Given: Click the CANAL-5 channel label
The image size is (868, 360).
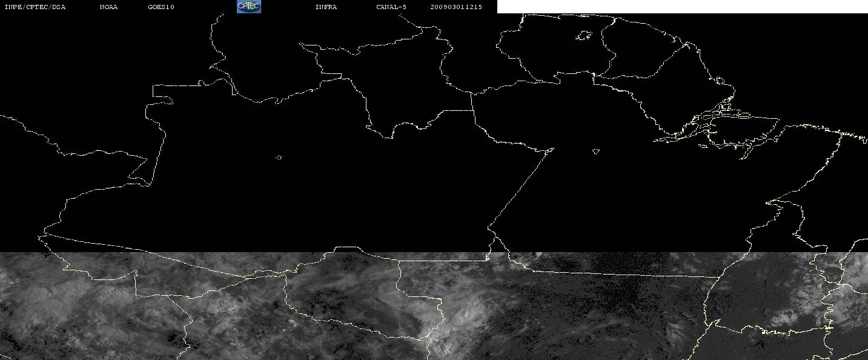Looking at the screenshot, I should 391,7.
